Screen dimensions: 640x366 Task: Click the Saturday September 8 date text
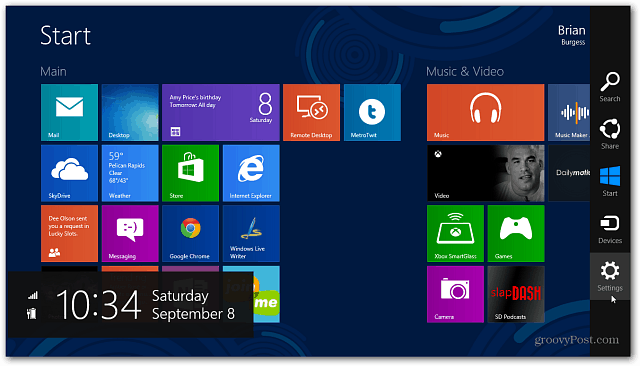pyautogui.click(x=193, y=305)
